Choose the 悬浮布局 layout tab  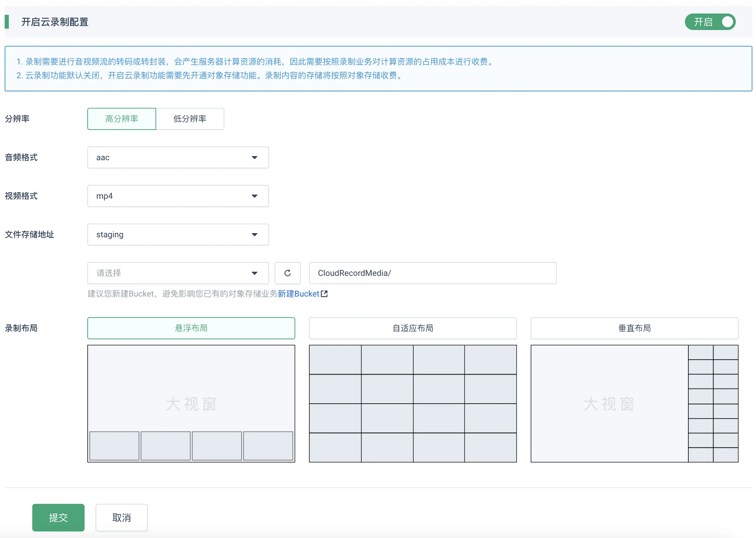[x=191, y=328]
